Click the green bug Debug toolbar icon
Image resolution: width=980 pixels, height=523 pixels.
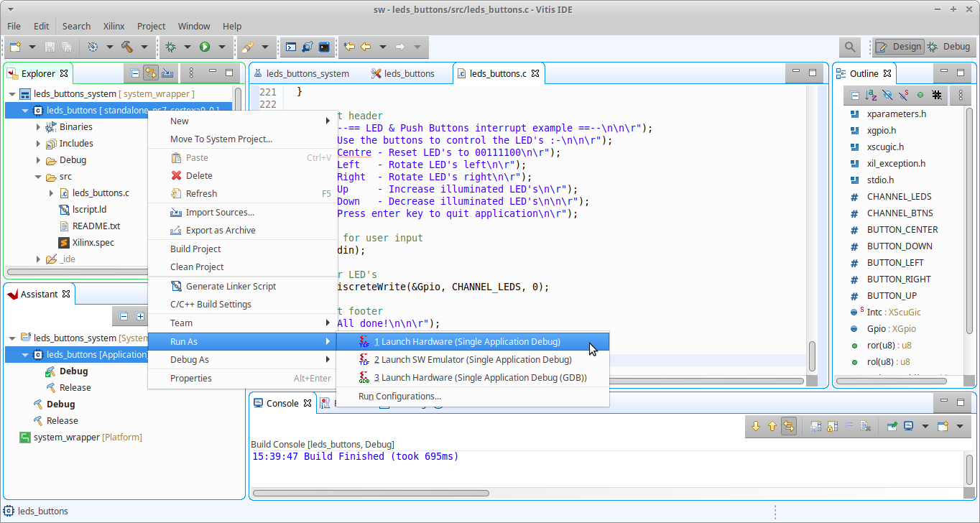point(170,47)
